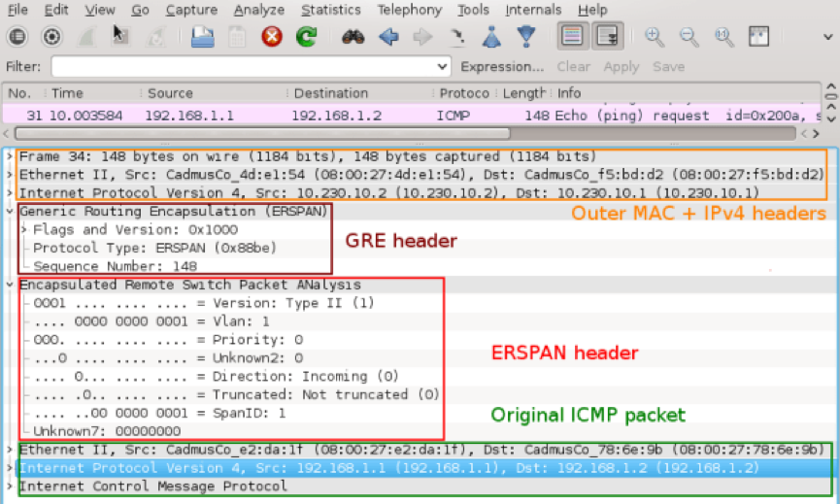The height and width of the screenshot is (504, 840).
Task: Toggle packet colorize toolbar button
Action: [x=573, y=37]
